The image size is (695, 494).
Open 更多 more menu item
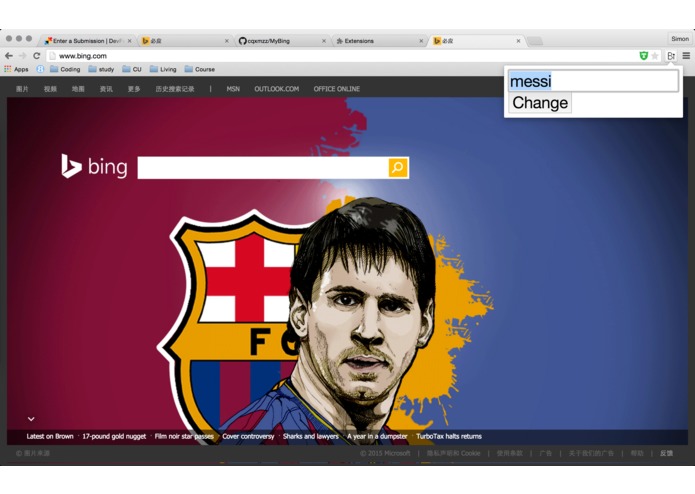(134, 89)
